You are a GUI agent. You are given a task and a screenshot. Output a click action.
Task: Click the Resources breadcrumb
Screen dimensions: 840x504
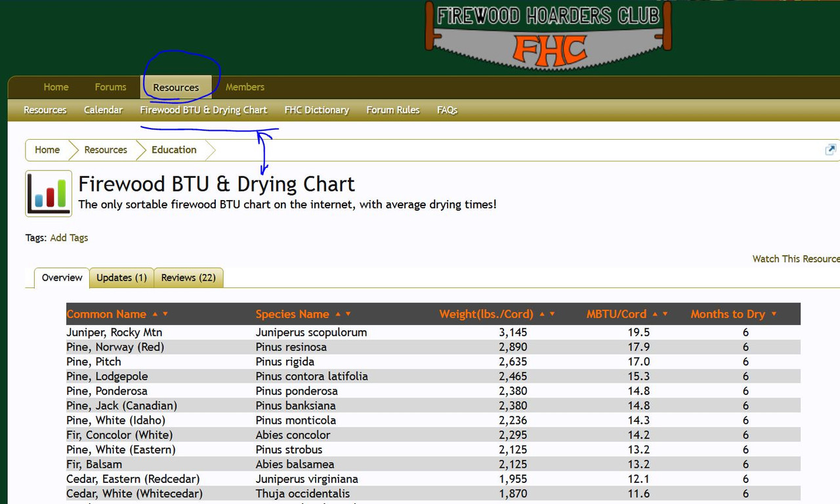point(106,150)
